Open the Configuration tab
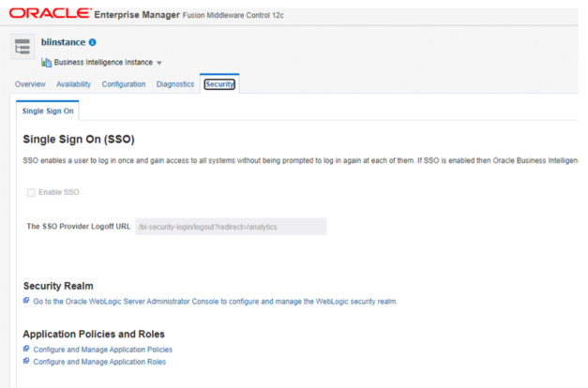The height and width of the screenshot is (388, 588). tap(124, 84)
